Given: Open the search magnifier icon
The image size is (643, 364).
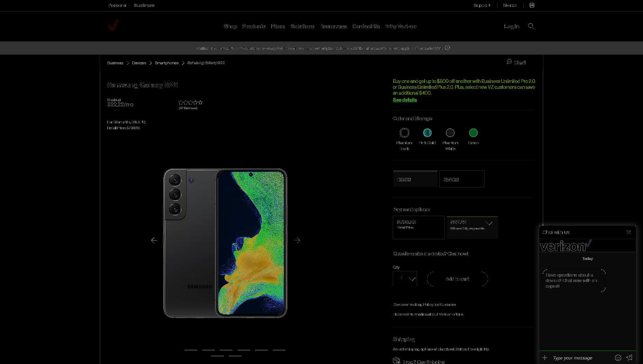Looking at the screenshot, I should click(x=531, y=26).
